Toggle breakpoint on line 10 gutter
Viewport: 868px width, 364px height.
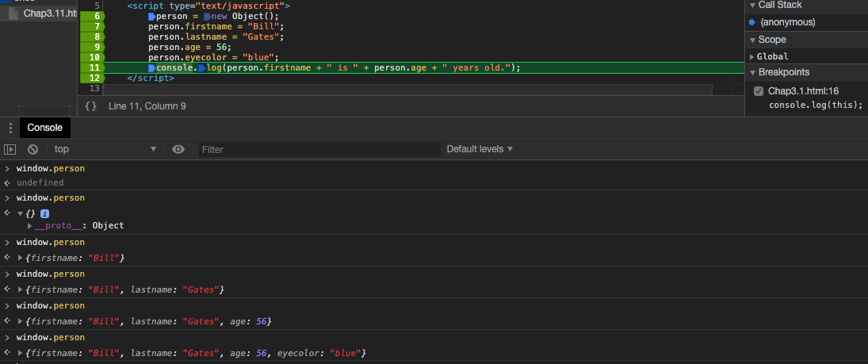[93, 57]
